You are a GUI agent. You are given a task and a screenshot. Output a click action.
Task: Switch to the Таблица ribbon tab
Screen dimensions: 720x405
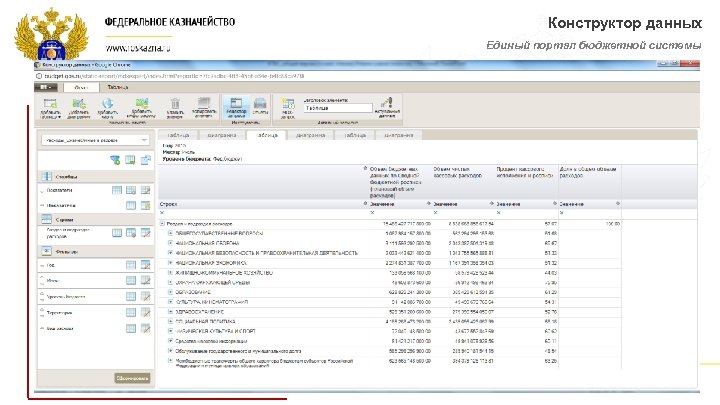pos(118,87)
